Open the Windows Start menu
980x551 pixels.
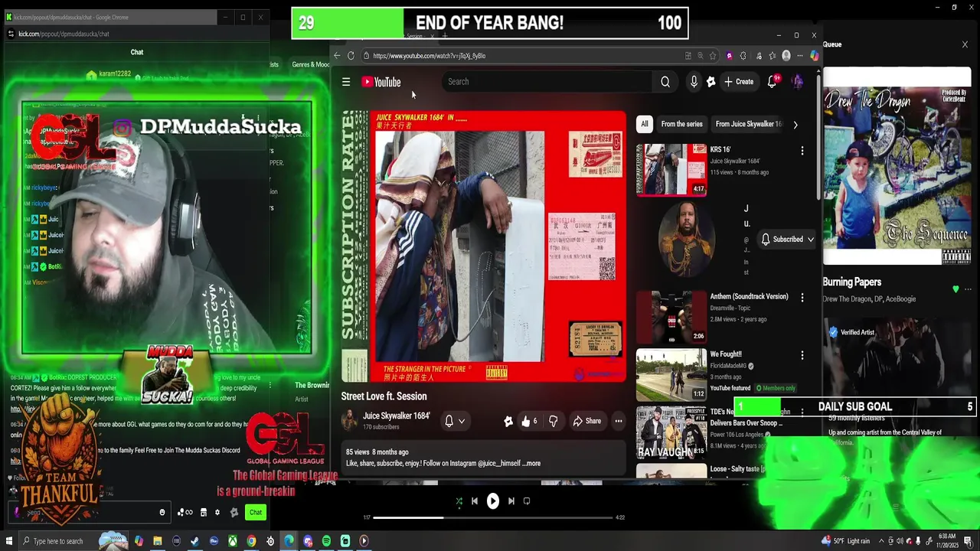pyautogui.click(x=8, y=541)
